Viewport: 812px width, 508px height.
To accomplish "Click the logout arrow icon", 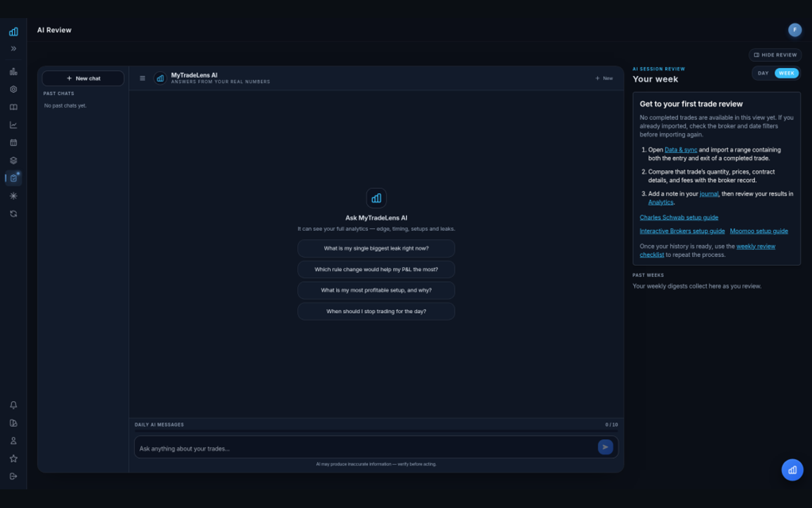I will (x=14, y=476).
